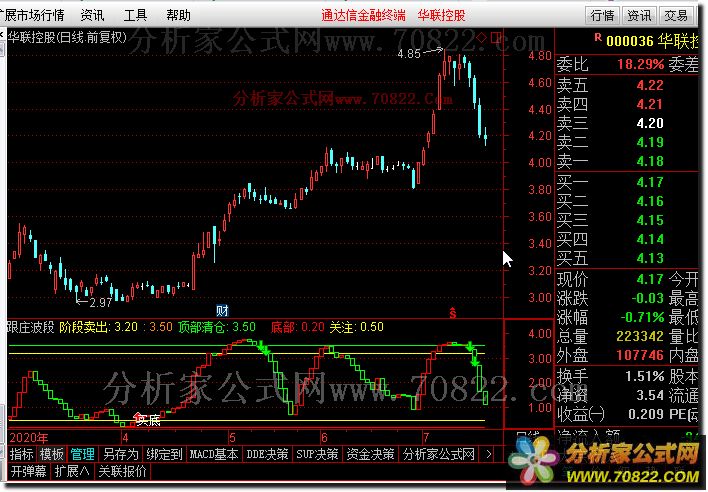708x492 pixels.
Task: Click the stock code 000036 in the quote panel
Action: click(629, 41)
